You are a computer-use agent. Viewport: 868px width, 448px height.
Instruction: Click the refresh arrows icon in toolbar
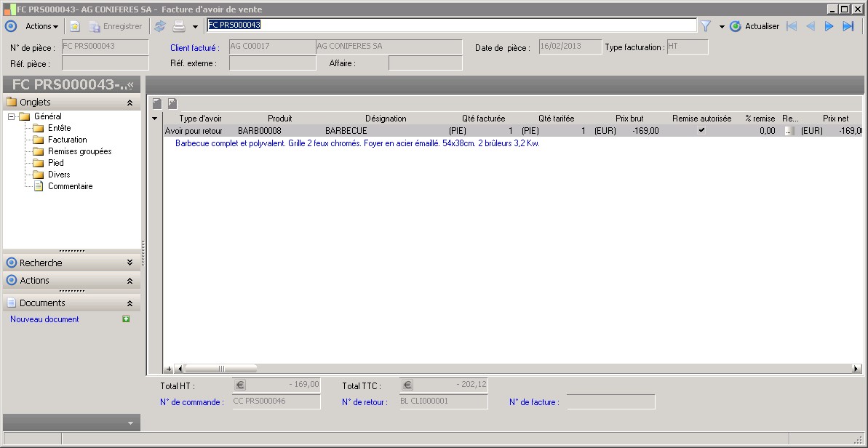160,26
